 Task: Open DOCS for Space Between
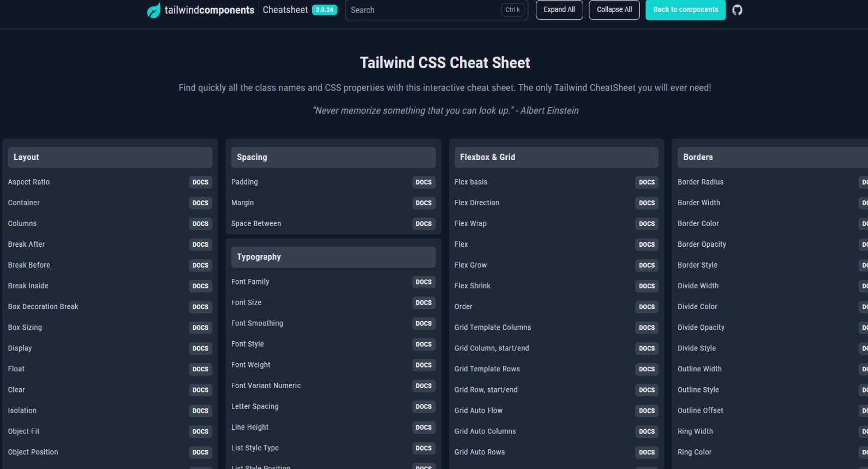[423, 224]
